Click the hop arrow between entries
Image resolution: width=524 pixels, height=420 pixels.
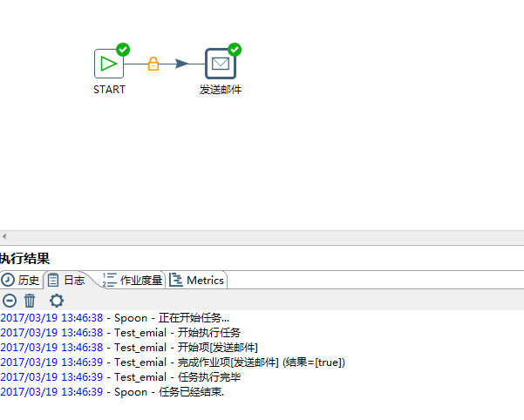182,64
